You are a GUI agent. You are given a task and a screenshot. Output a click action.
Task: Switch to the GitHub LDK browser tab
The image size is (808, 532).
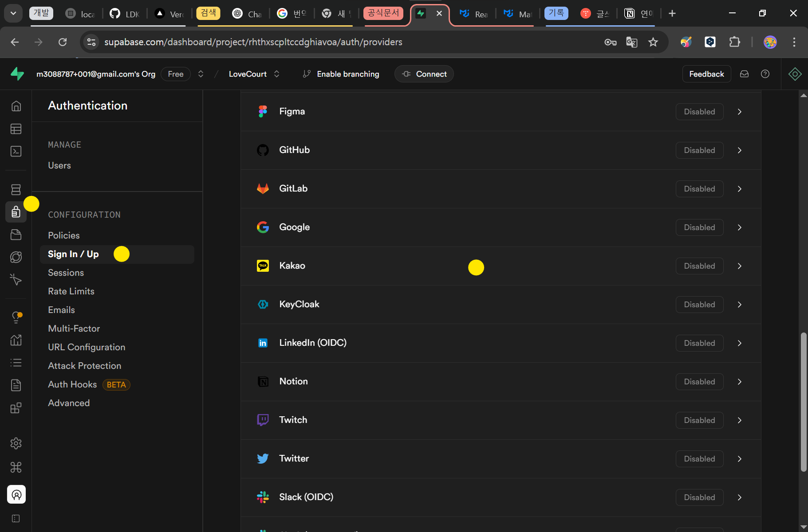[125, 14]
